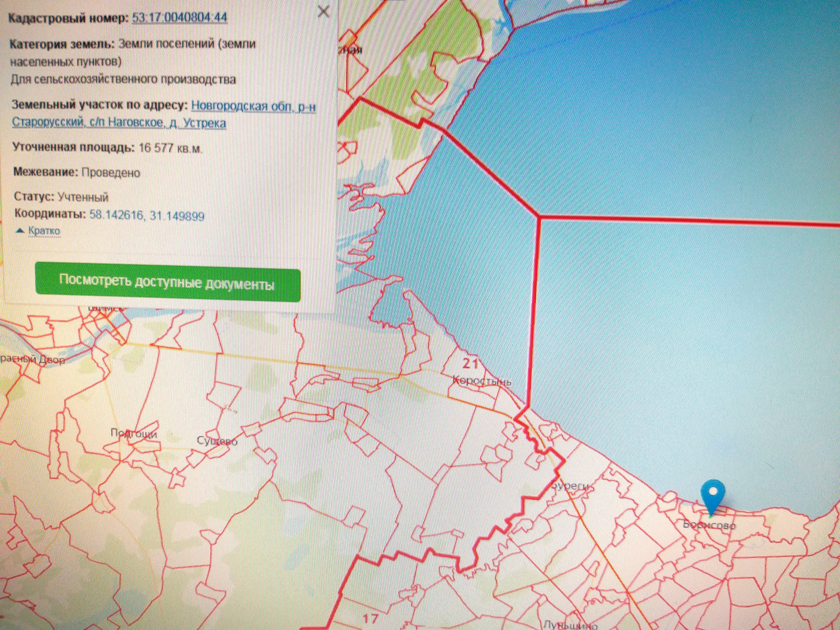This screenshot has height=630, width=840.
Task: Select the Коростынь label on map
Action: click(482, 381)
